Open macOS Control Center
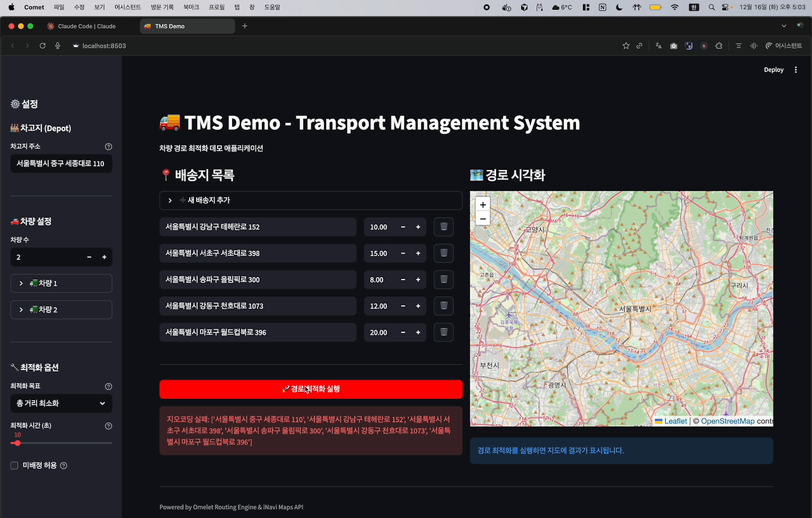The width and height of the screenshot is (812, 518). click(x=724, y=7)
